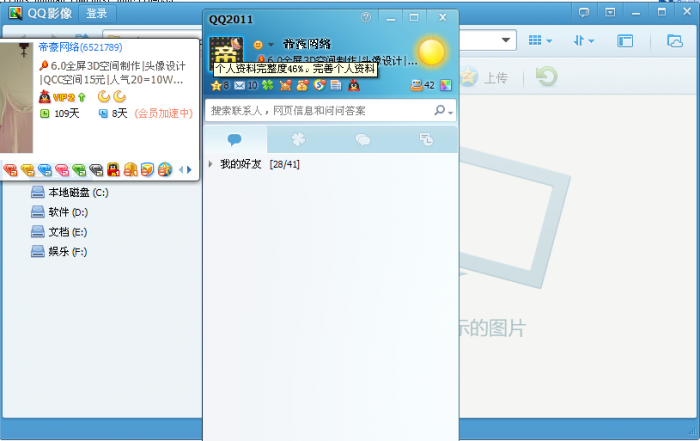Image resolution: width=700 pixels, height=441 pixels.
Task: Click the gold figures badge icon
Action: (130, 169)
